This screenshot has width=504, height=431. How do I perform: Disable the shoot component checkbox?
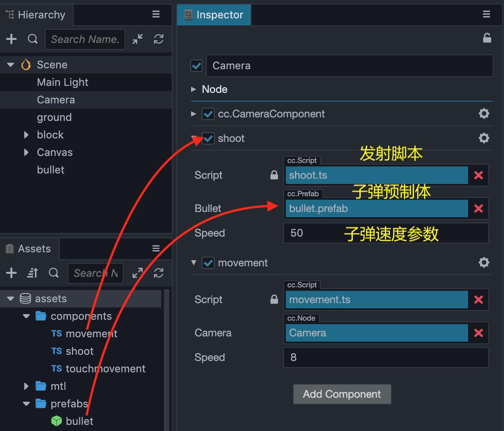coord(208,138)
